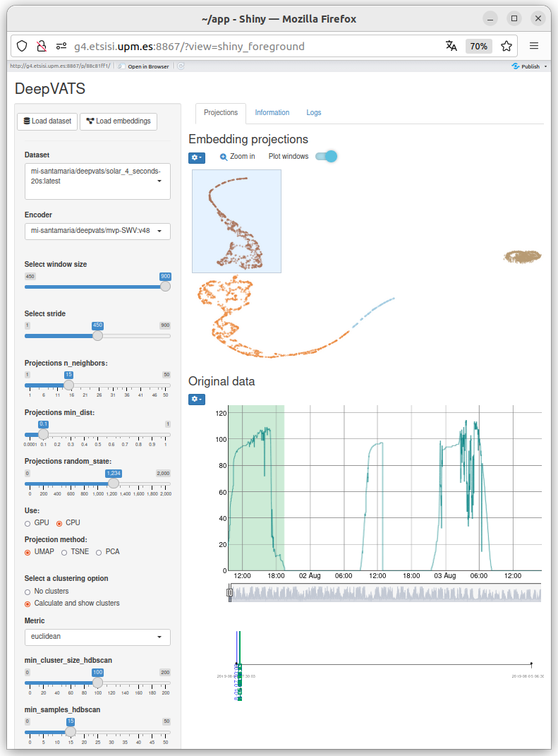Open gear settings for Embedding projections
Viewport: 558px width, 756px height.
point(197,157)
